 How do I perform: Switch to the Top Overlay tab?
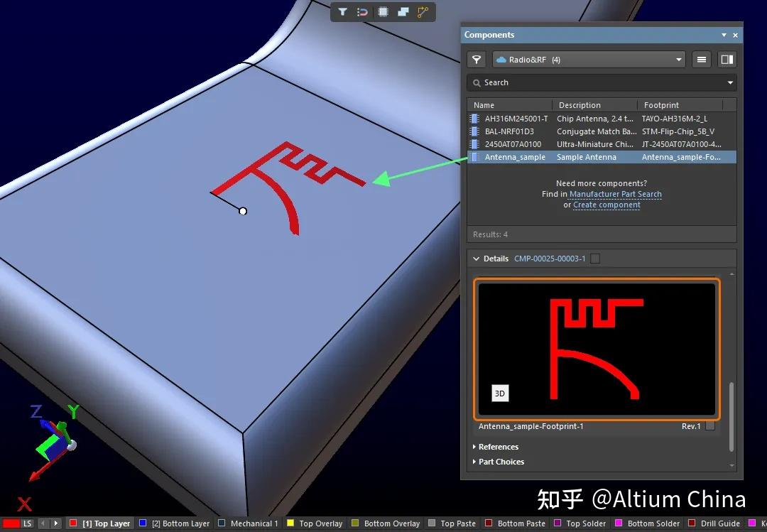pyautogui.click(x=315, y=523)
